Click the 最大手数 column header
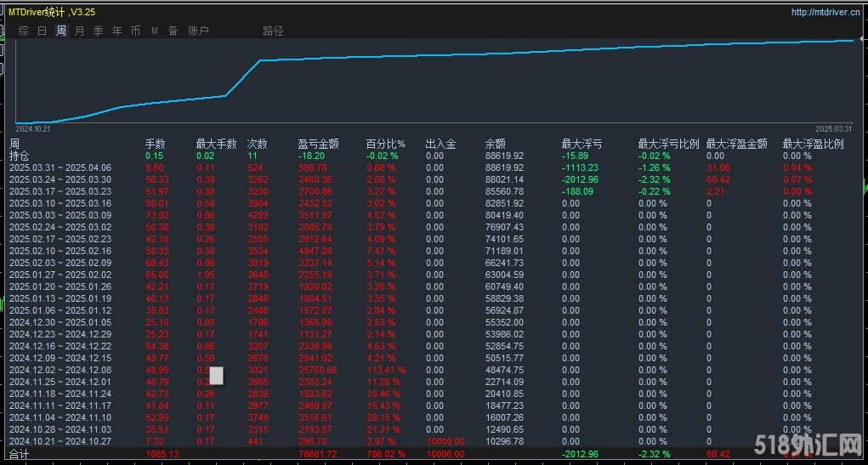 [x=217, y=144]
